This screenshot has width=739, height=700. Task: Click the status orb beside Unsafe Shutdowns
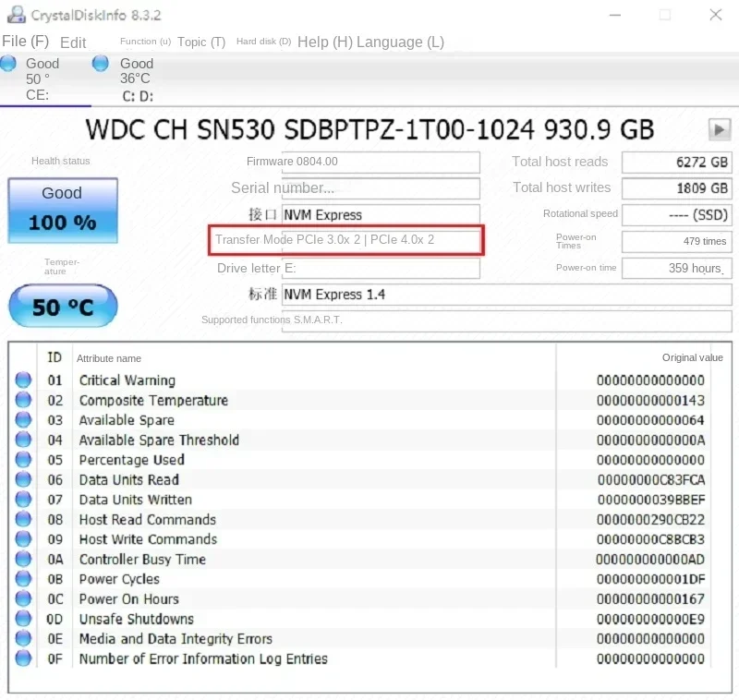23,619
